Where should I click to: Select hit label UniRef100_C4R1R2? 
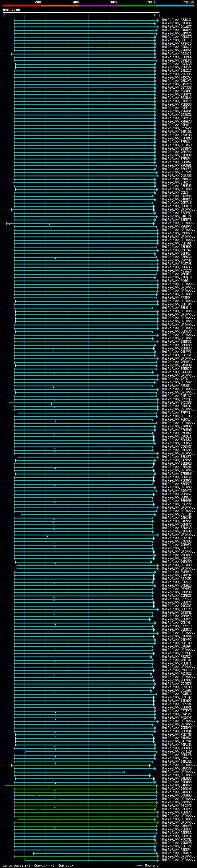pos(177,761)
